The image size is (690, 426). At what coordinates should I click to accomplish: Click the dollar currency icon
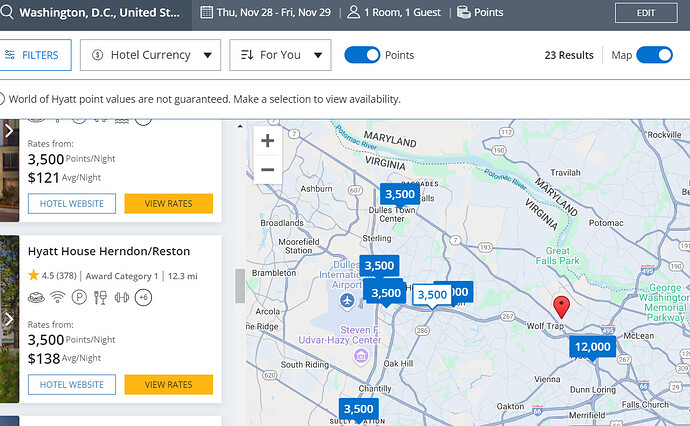pos(97,55)
